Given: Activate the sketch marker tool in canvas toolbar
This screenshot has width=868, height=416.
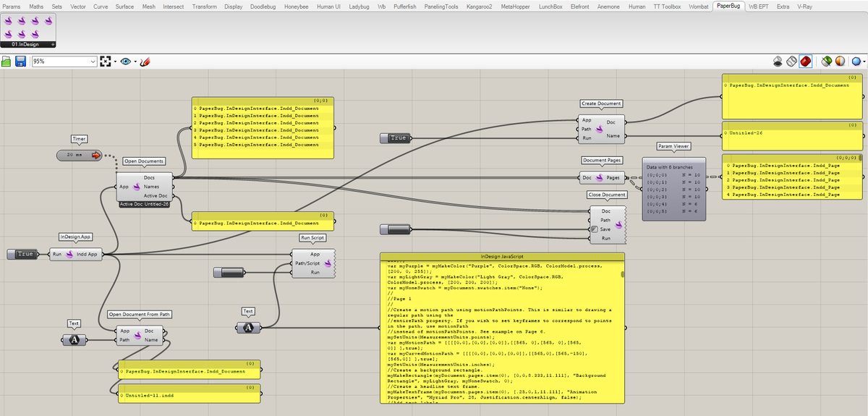Looking at the screenshot, I should pos(145,62).
